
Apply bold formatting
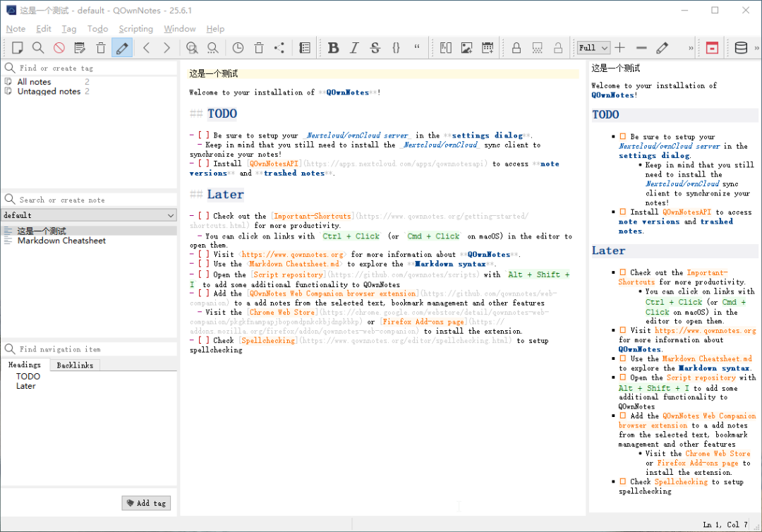(333, 47)
